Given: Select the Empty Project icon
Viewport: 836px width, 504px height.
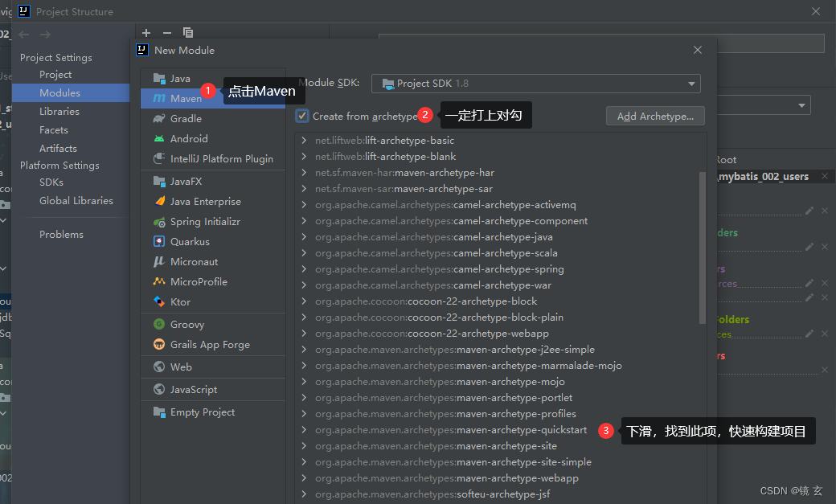Looking at the screenshot, I should [159, 412].
